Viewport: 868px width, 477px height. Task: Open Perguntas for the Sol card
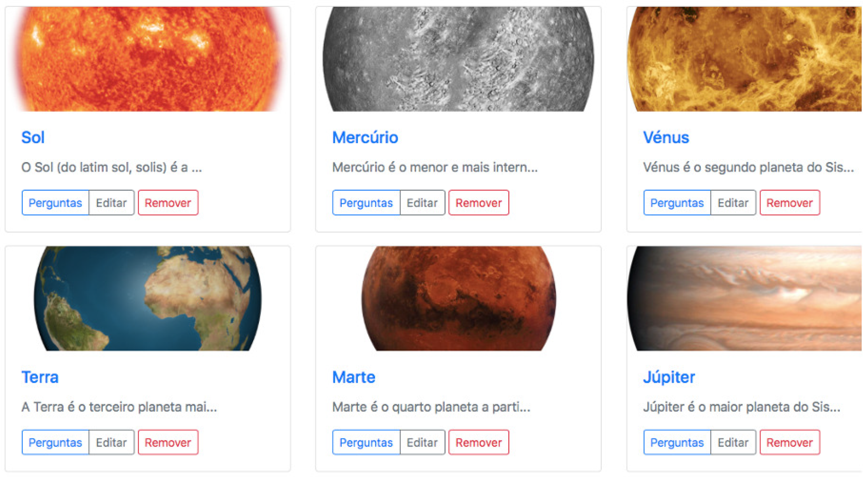[x=55, y=203]
